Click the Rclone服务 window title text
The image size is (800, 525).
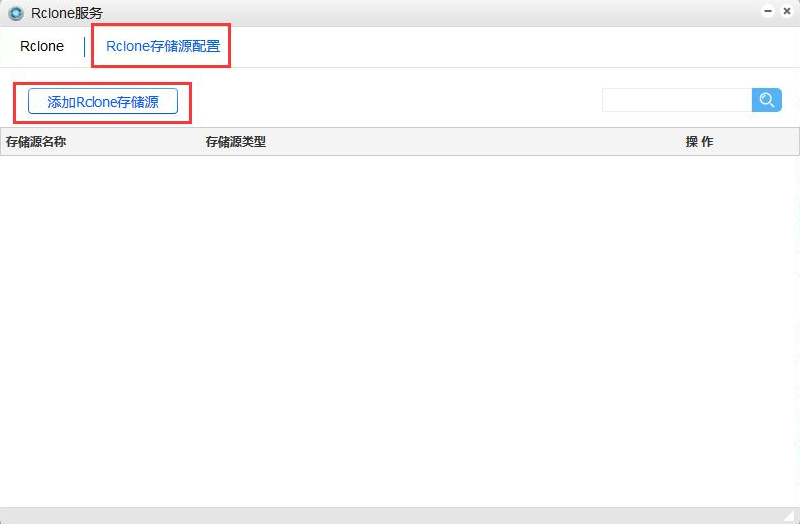67,13
